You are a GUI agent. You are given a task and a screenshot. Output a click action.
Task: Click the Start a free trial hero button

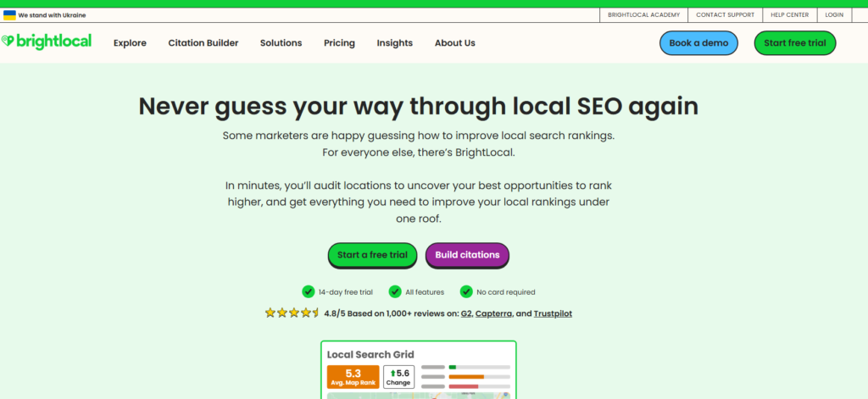(x=373, y=255)
